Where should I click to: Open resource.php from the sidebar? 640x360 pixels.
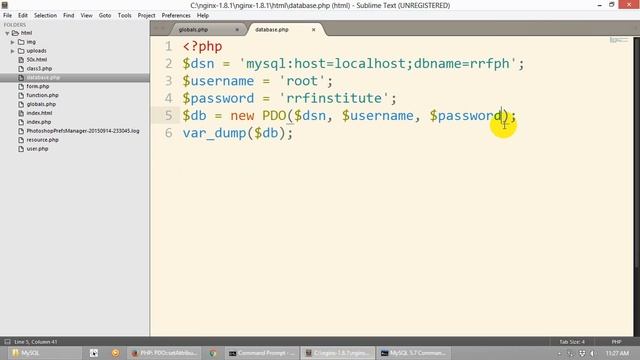tap(42, 140)
